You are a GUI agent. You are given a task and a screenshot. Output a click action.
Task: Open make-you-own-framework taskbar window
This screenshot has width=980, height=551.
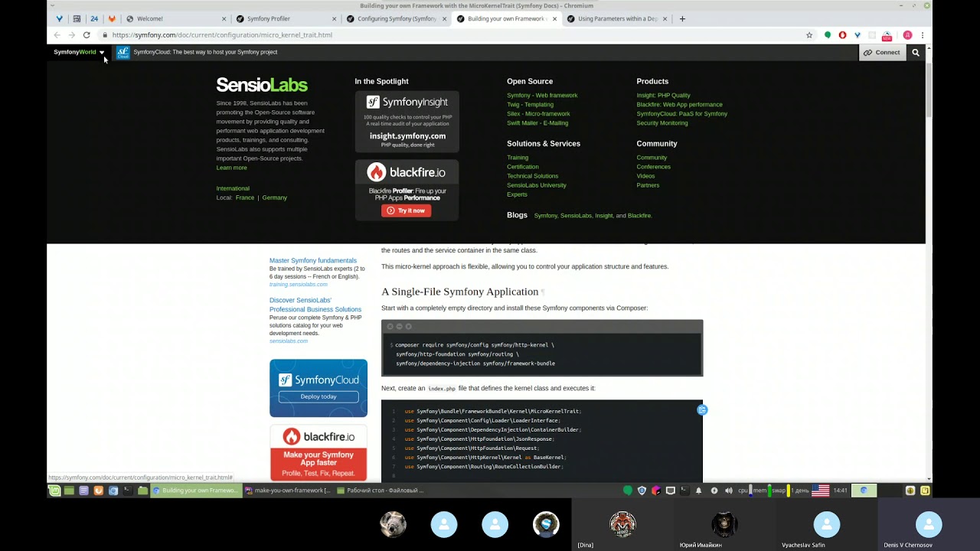(x=288, y=491)
